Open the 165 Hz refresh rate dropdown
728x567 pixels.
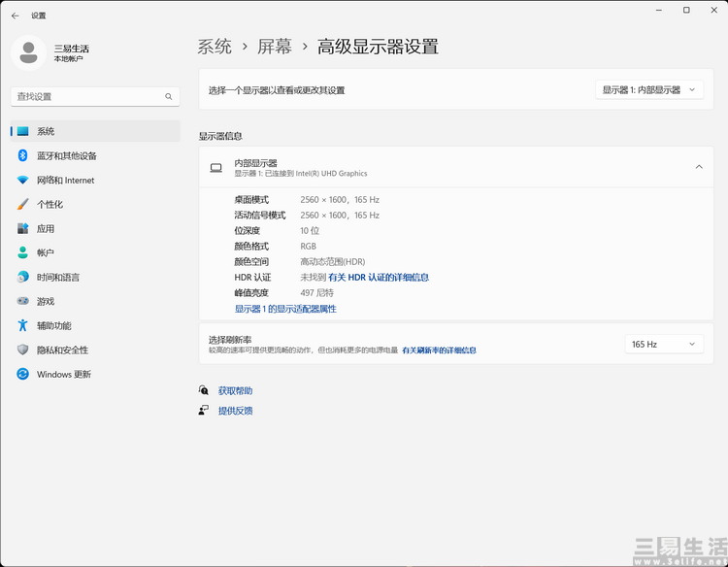coord(664,344)
